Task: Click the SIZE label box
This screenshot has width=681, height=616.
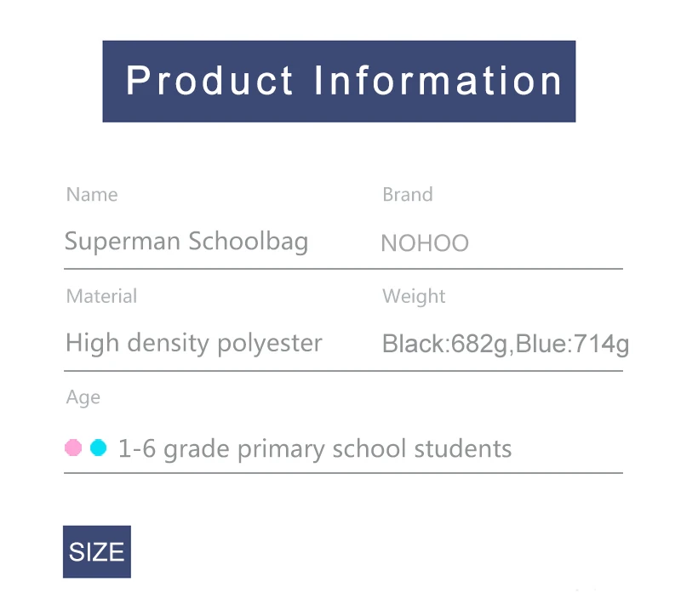Action: tap(97, 551)
